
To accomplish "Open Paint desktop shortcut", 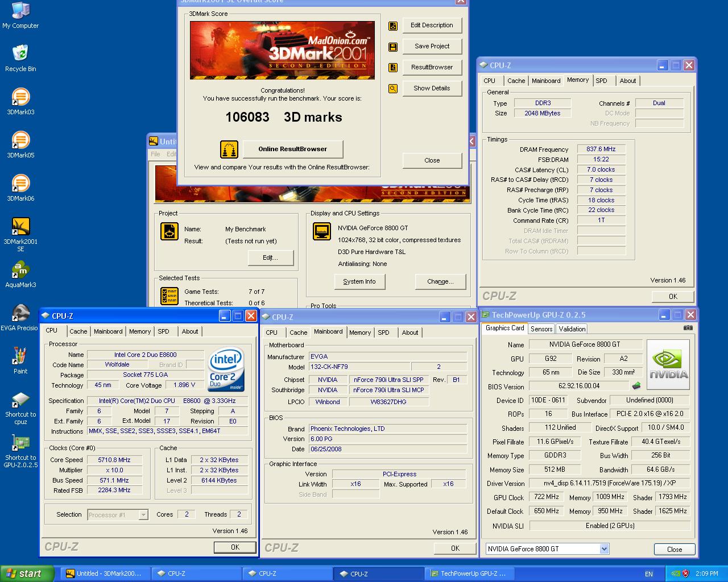I will point(20,360).
